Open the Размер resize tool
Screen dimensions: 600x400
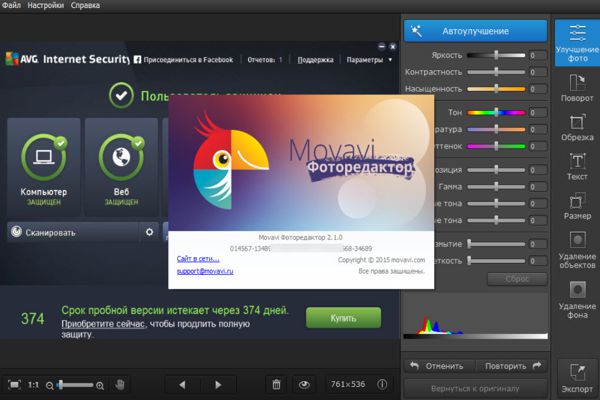tap(577, 206)
